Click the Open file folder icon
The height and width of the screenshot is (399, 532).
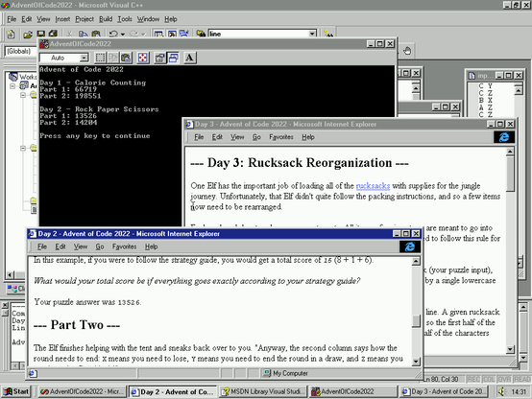click(28, 34)
